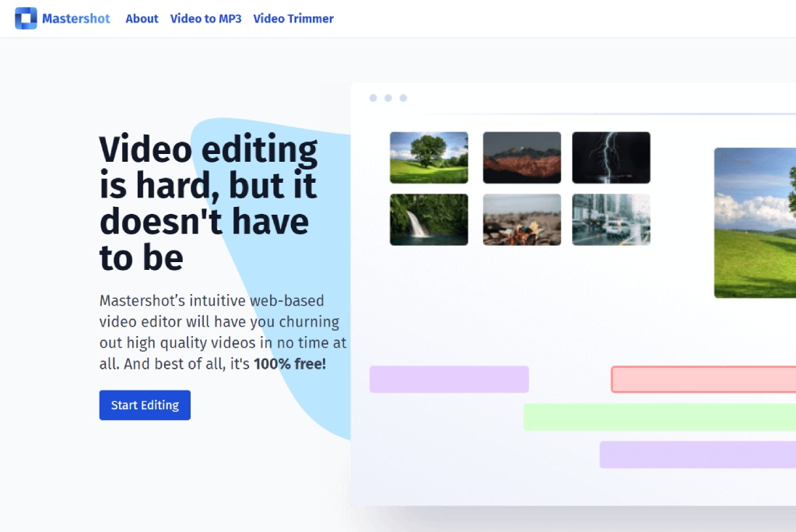796x532 pixels.
Task: Click the third window dot icon
Action: [x=402, y=98]
